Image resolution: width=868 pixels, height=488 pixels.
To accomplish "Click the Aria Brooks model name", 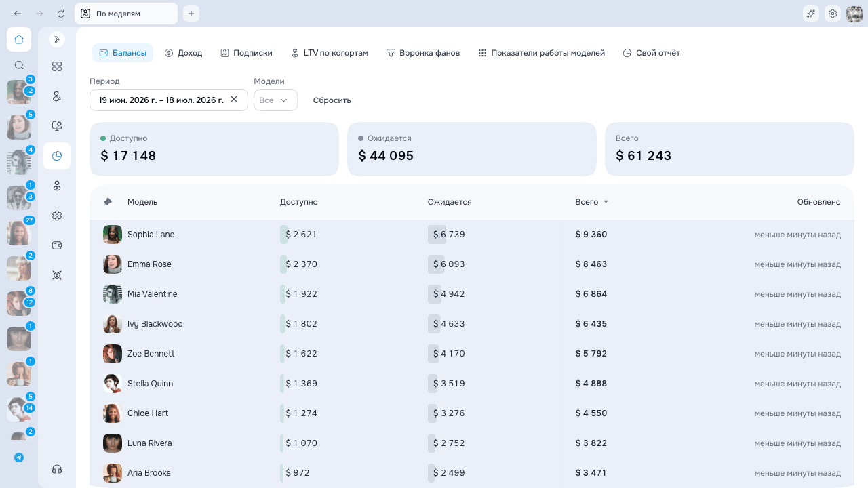I will coord(149,473).
